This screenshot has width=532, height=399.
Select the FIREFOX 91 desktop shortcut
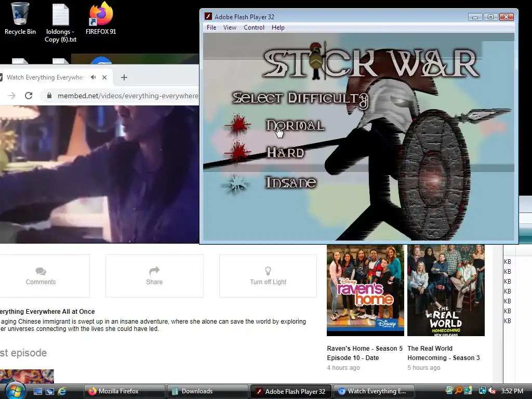point(101,19)
